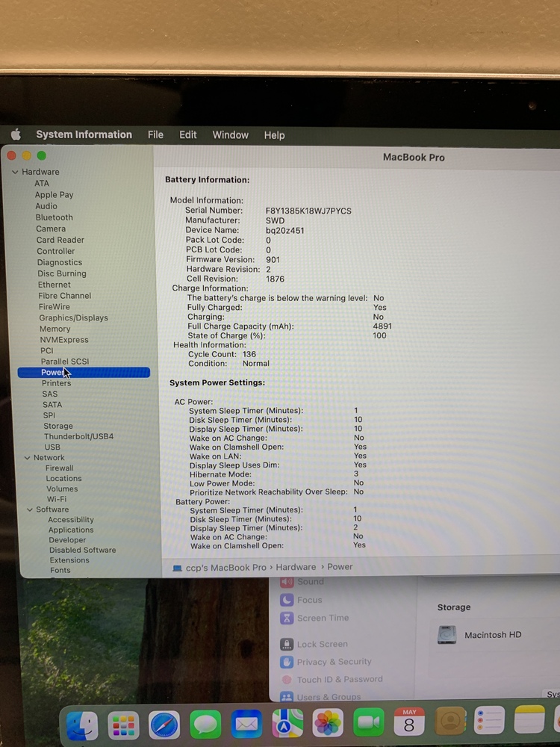Click Hardware in the path bar
The image size is (560, 747).
[x=296, y=567]
